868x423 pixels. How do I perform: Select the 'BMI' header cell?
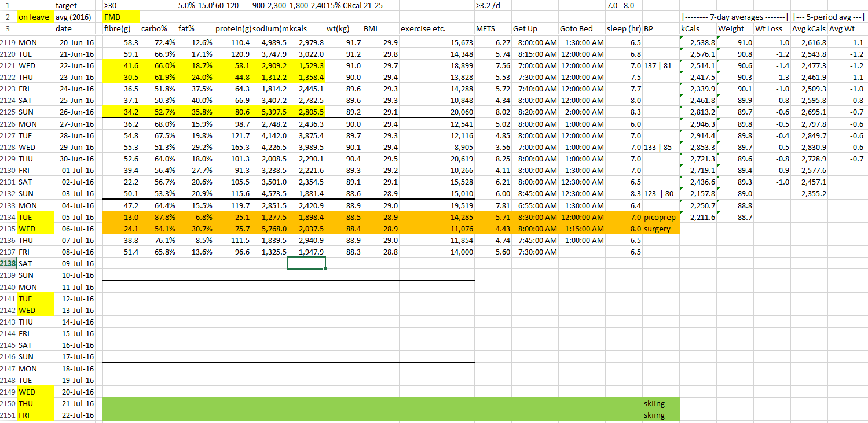point(380,28)
